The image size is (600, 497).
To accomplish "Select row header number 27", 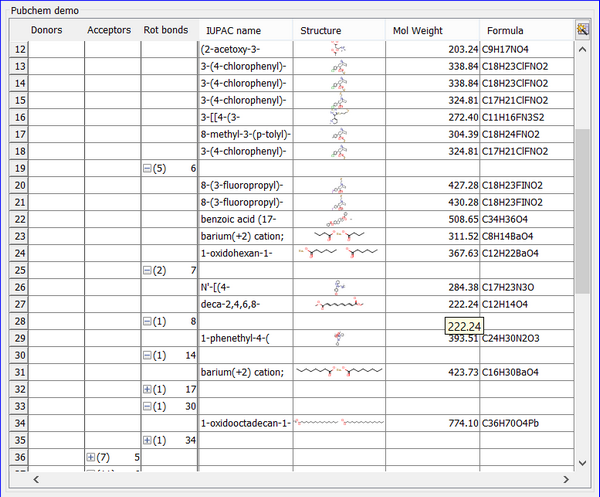I will tap(20, 304).
